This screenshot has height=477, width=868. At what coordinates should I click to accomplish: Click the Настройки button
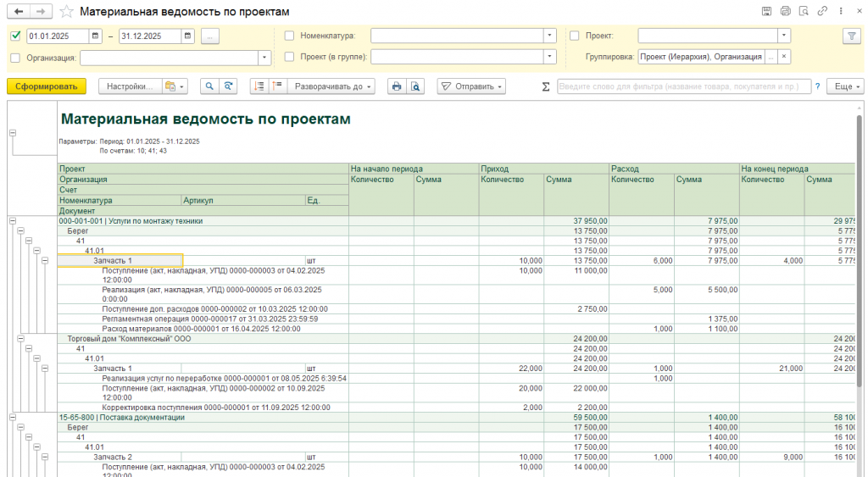130,86
